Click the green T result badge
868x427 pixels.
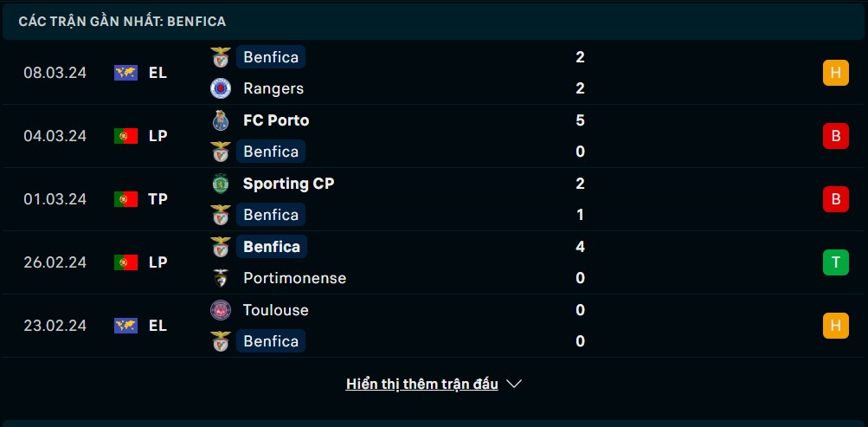(x=836, y=262)
